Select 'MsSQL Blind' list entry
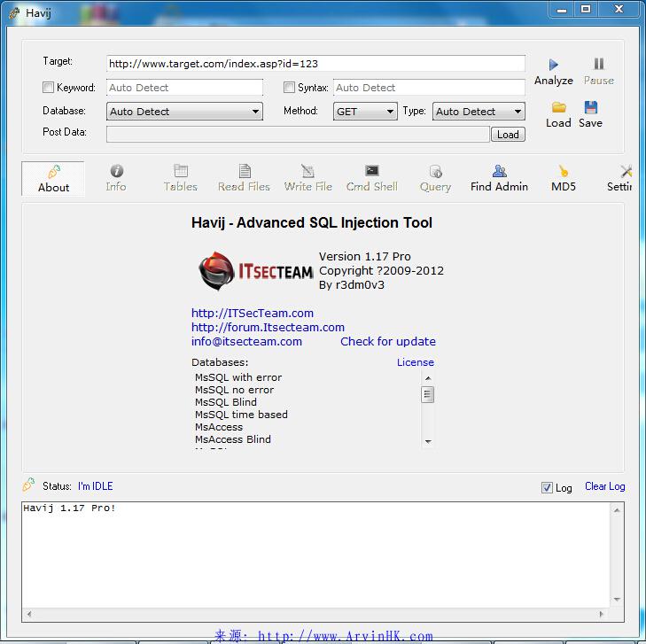Viewport: 646px width, 644px height. pos(226,402)
